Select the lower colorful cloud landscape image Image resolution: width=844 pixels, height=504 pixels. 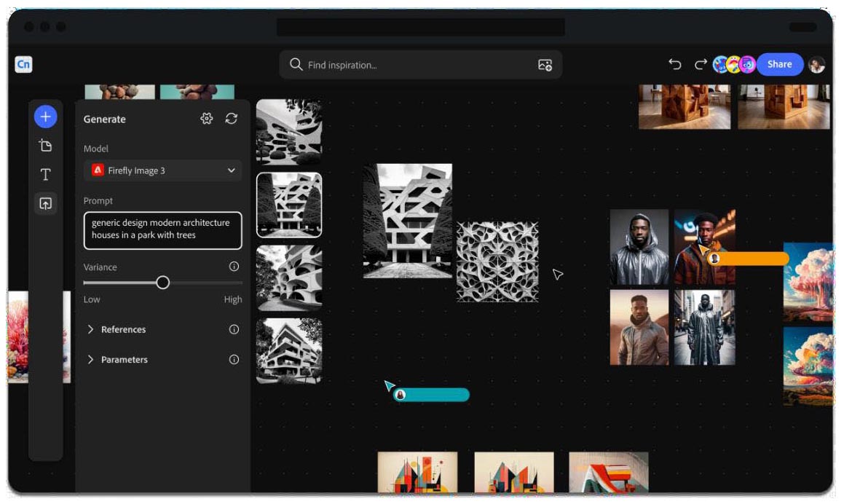coord(808,366)
